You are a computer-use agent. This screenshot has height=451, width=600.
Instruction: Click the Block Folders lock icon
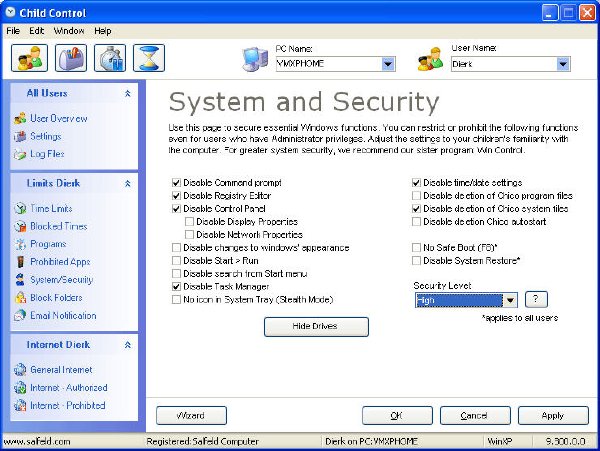[20, 298]
